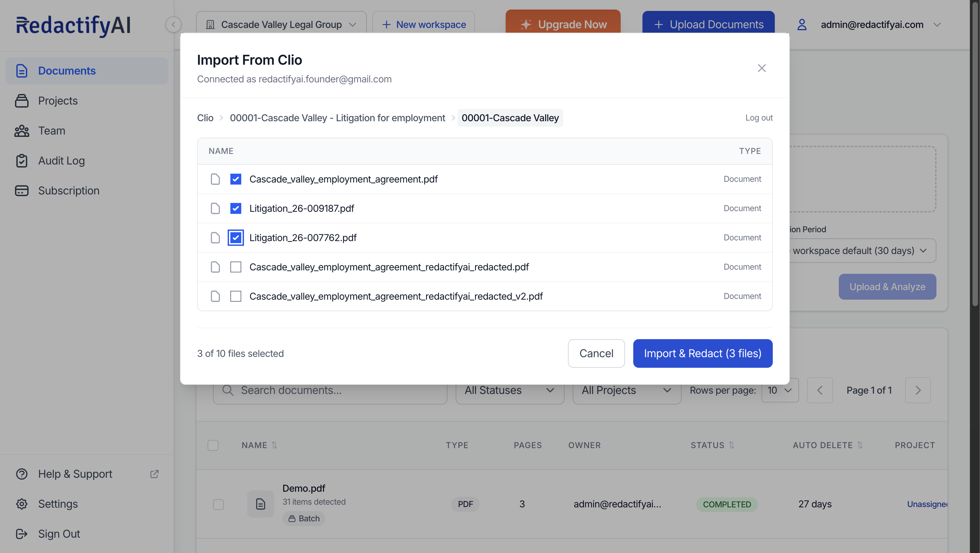Click the Team people icon
Viewport: 980px width, 553px height.
pos(22,130)
